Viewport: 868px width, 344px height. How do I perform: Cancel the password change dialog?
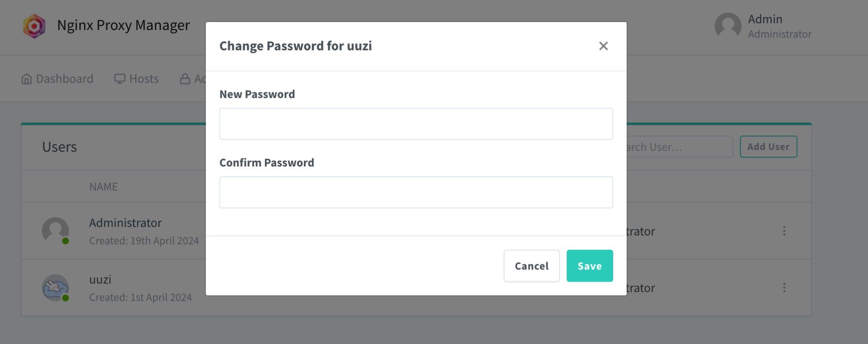click(x=531, y=266)
